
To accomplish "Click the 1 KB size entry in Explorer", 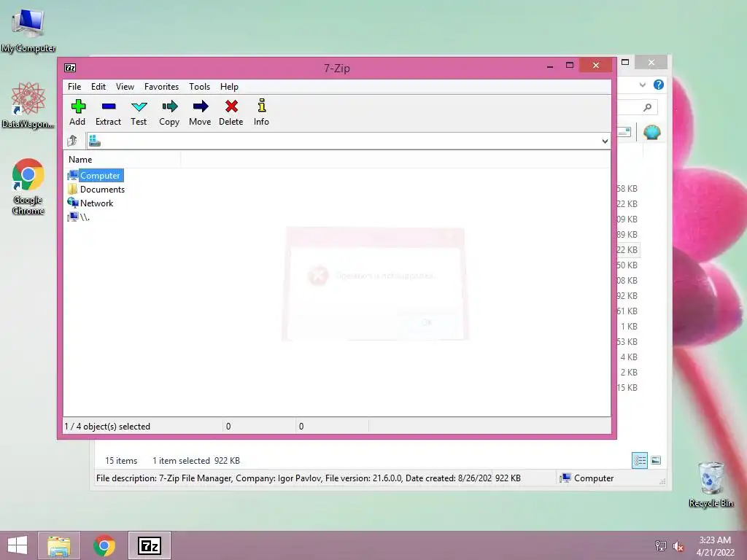I will 629,326.
